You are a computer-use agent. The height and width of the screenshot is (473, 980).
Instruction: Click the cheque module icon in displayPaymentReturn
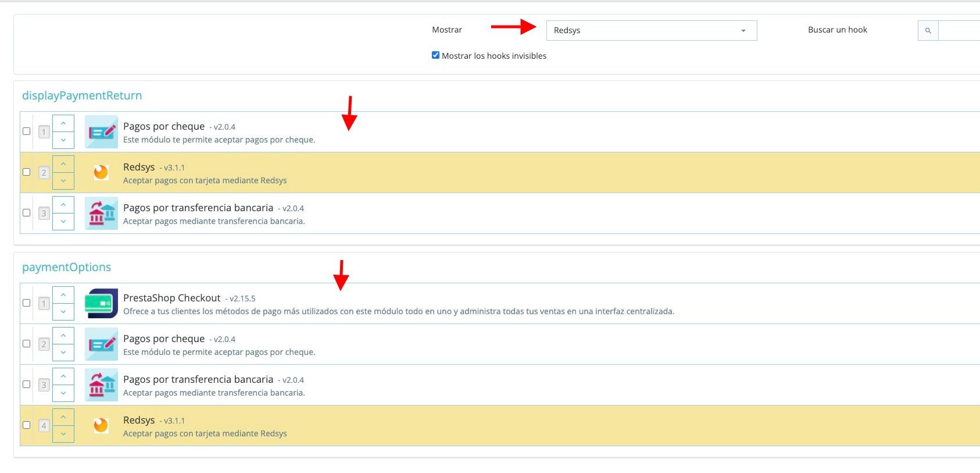(x=101, y=131)
